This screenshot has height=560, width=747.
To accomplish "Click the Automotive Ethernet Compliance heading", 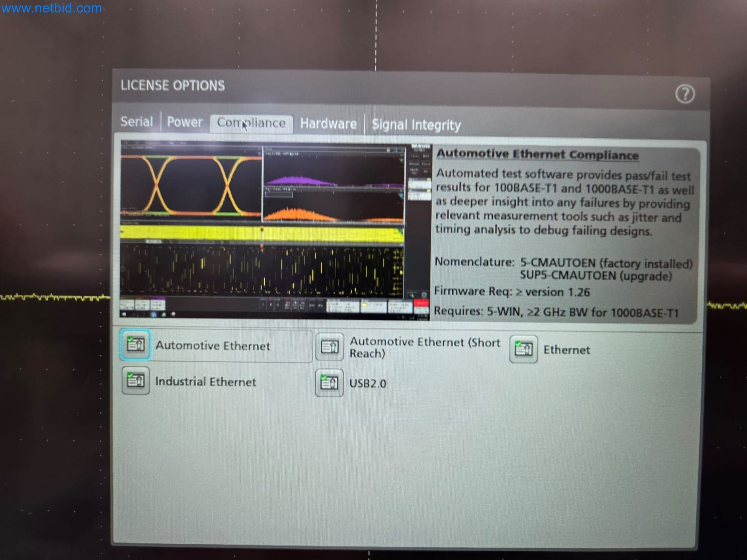I will (537, 155).
